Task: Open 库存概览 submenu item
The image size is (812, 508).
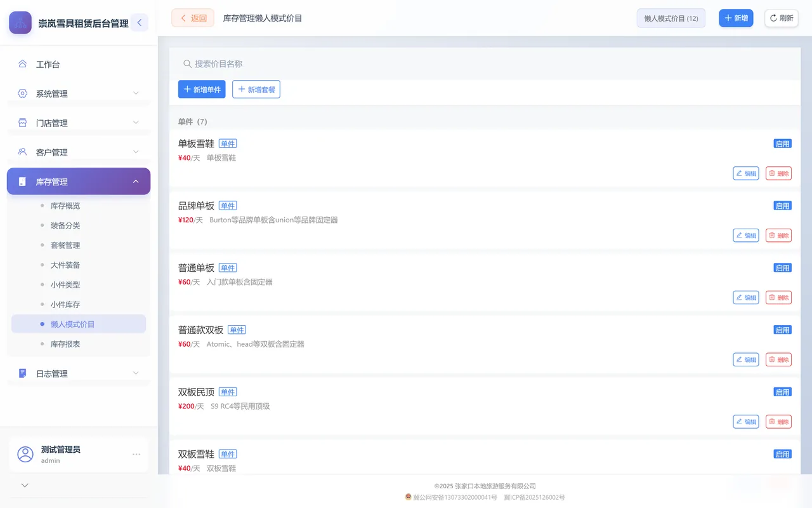Action: pyautogui.click(x=79, y=206)
